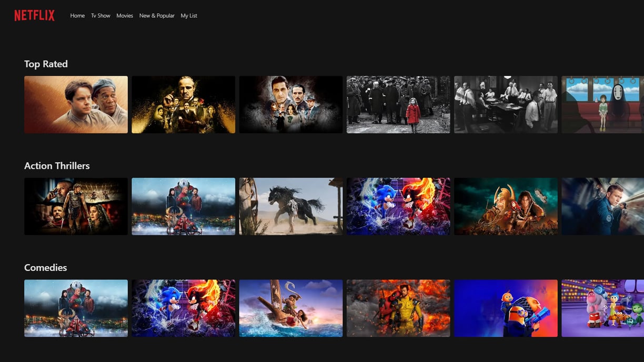Open the snowy sleigh movie thumbnail in Action Thrillers
The image size is (644, 362).
(x=183, y=206)
